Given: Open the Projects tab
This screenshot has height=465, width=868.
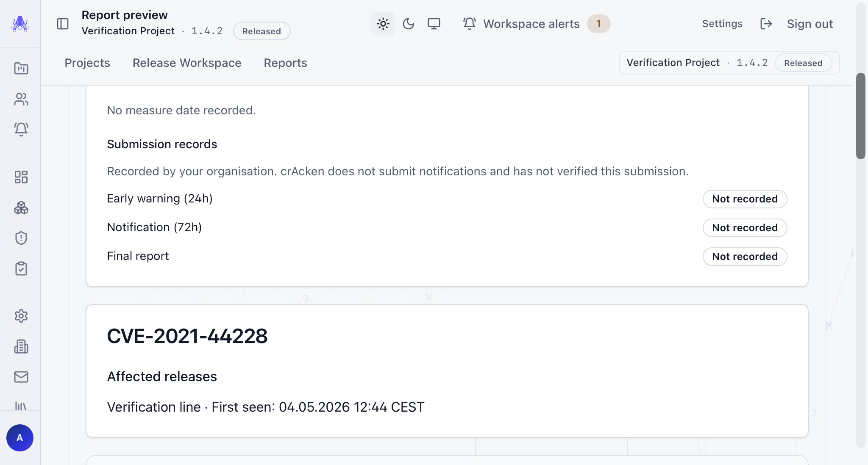Looking at the screenshot, I should coord(87,63).
